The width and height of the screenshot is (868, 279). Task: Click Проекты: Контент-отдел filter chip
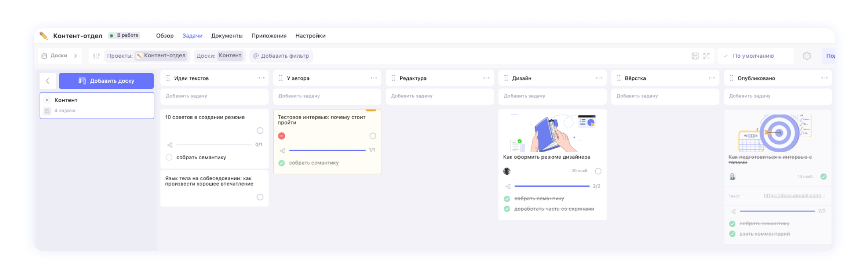147,56
